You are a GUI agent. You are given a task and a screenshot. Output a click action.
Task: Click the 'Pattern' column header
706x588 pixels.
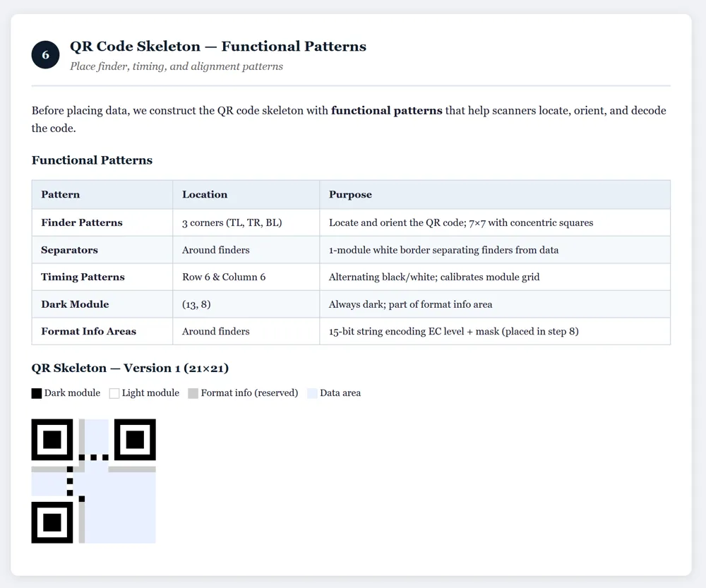pos(102,195)
